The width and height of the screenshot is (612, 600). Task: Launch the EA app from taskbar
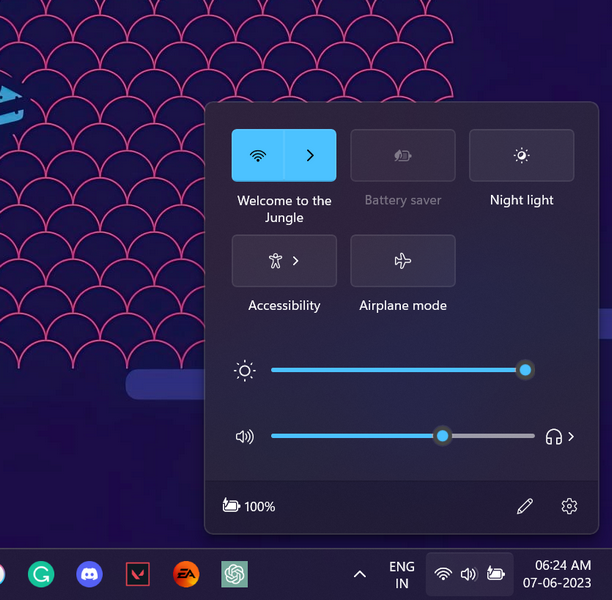tap(186, 574)
